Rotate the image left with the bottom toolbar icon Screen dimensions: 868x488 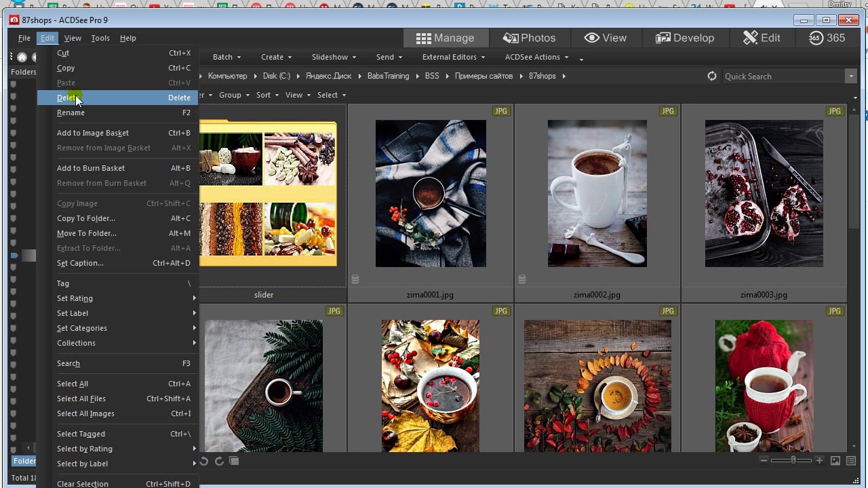tap(204, 461)
